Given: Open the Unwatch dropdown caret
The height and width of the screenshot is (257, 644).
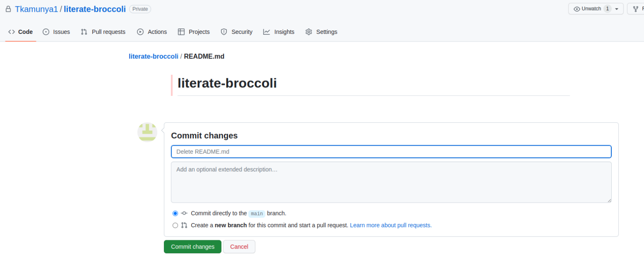Looking at the screenshot, I should [x=616, y=8].
